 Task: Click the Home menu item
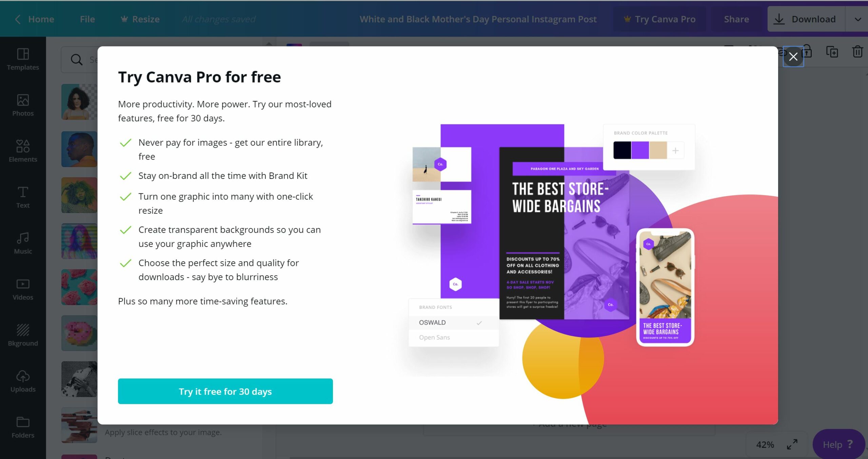point(41,19)
